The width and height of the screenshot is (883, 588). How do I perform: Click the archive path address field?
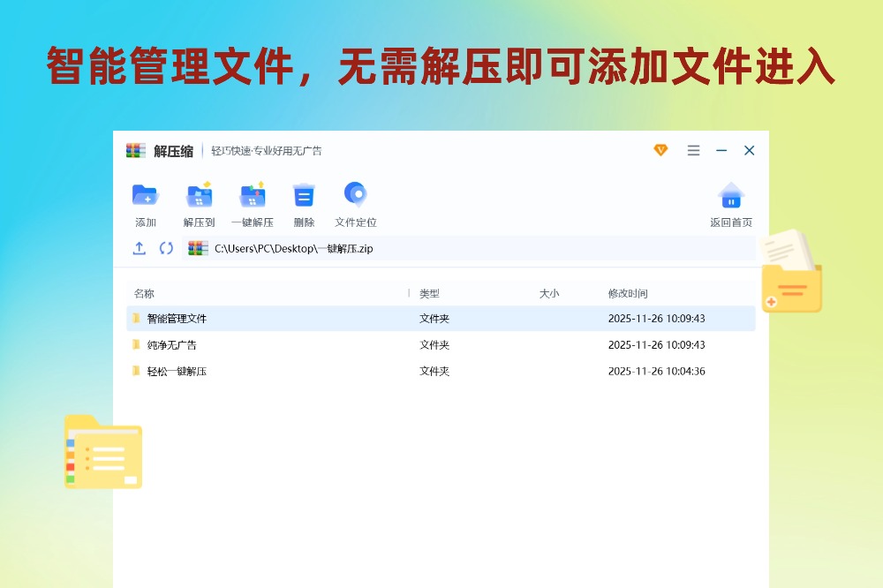[468, 249]
